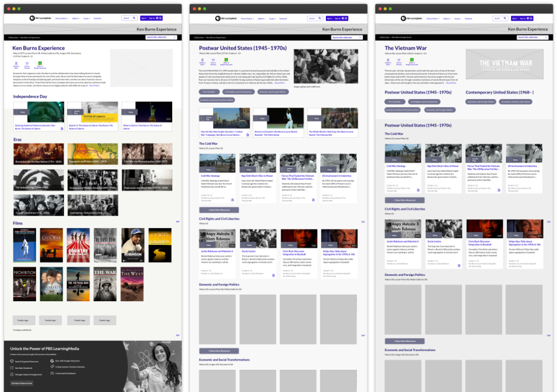Image resolution: width=557 pixels, height=392 pixels.
Task: Select The Cold War pill on Postwar page
Action: pyautogui.click(x=209, y=92)
